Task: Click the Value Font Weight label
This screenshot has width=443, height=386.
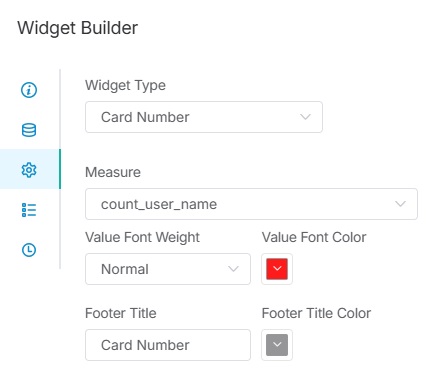Action: (x=142, y=237)
